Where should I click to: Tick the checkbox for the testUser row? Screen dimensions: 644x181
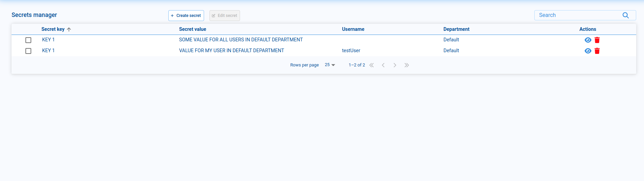point(29,51)
